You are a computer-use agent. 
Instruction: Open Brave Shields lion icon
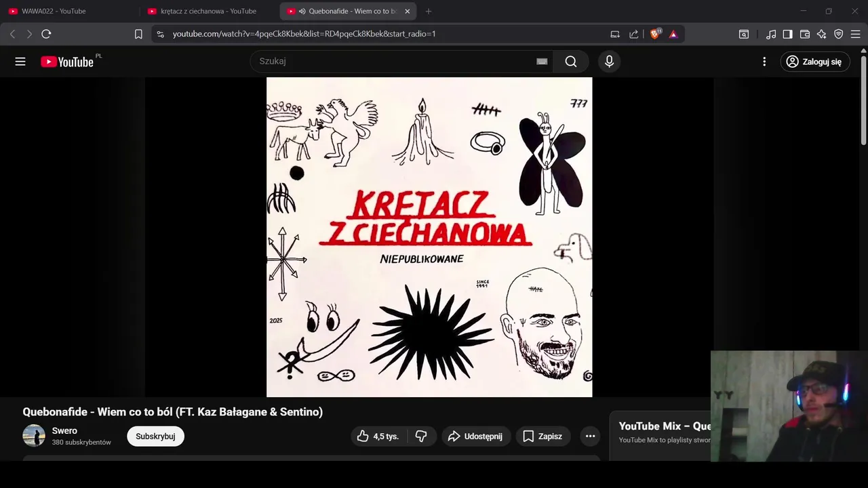[655, 34]
